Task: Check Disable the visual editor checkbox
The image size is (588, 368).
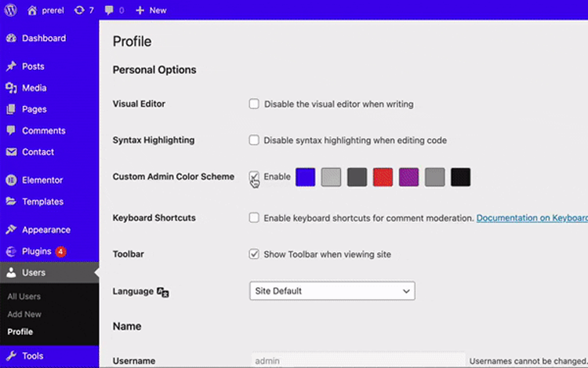Action: tap(254, 104)
